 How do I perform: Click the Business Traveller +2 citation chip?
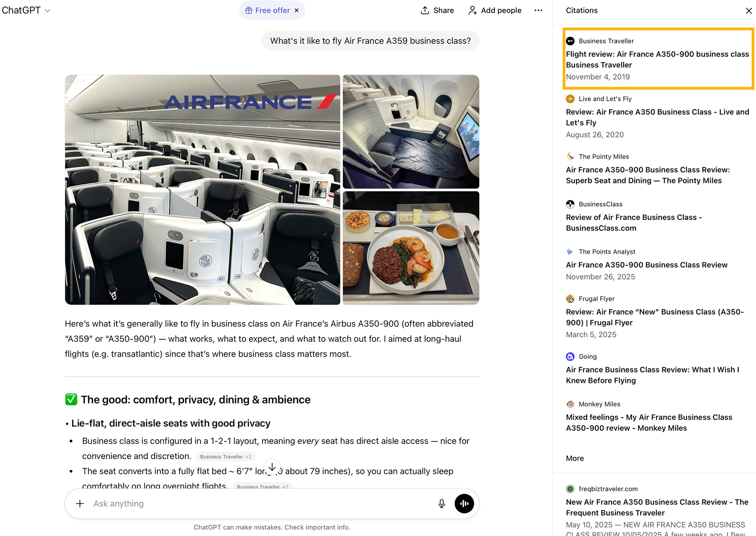tap(226, 457)
